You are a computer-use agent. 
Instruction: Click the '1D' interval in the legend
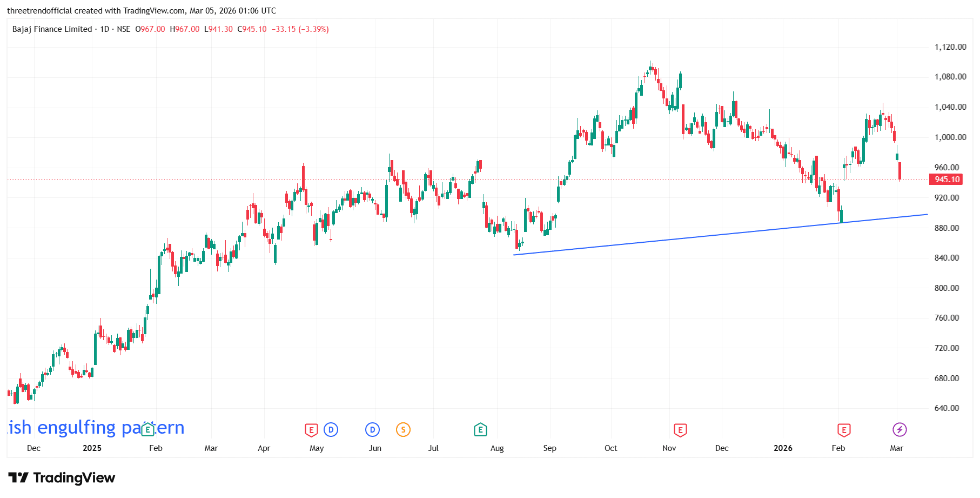(x=105, y=29)
